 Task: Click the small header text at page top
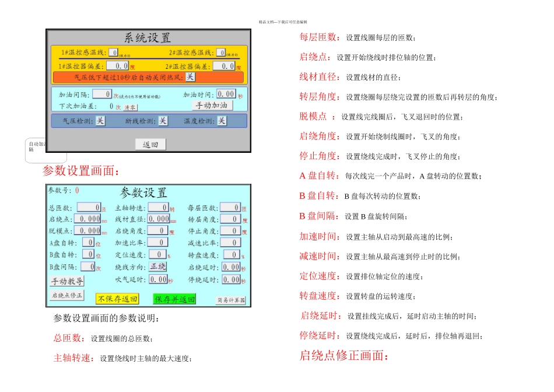coord(283,22)
